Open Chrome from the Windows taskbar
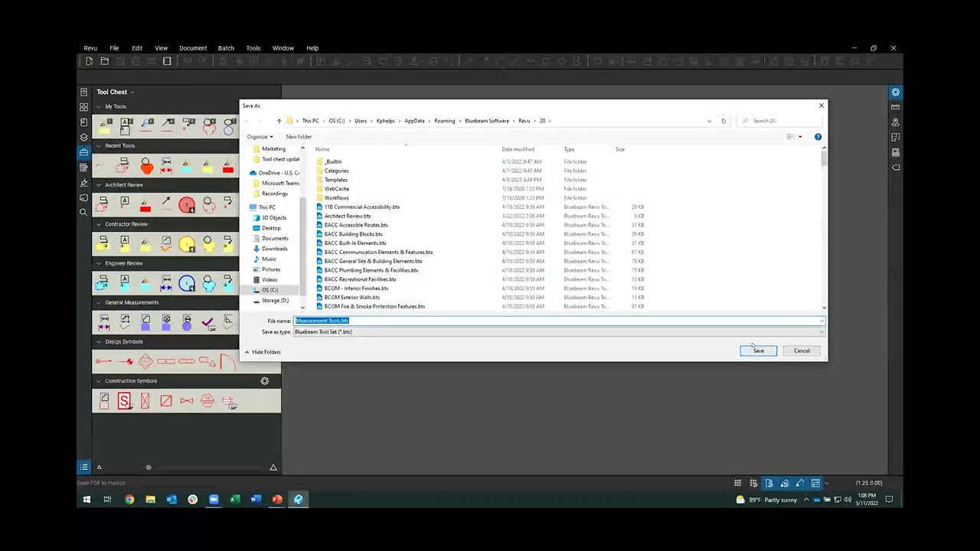Image resolution: width=980 pixels, height=551 pixels. [129, 500]
